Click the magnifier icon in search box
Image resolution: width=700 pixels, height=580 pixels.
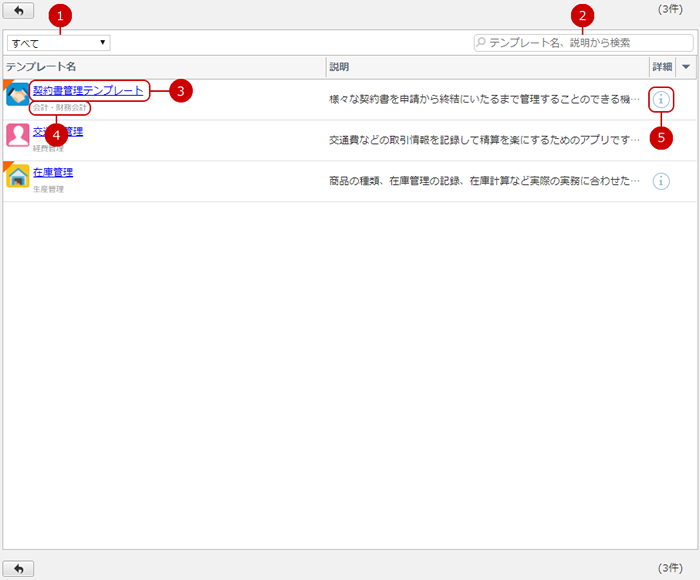(x=481, y=43)
